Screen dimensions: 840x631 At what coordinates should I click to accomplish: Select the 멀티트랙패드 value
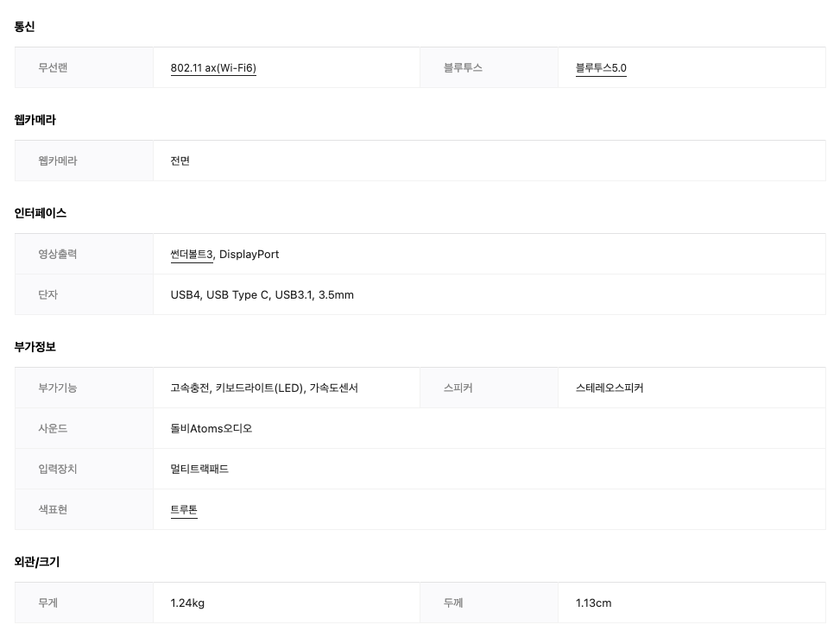[x=199, y=470]
